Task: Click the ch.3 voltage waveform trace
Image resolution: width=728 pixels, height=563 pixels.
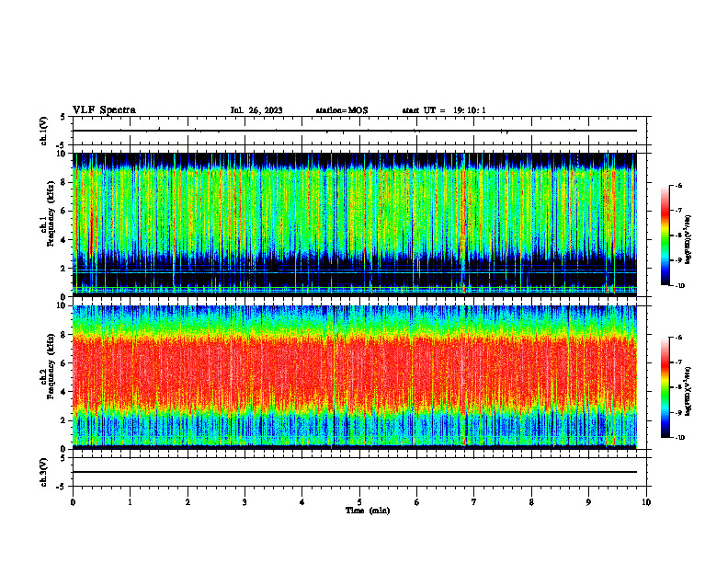Action: [355, 472]
